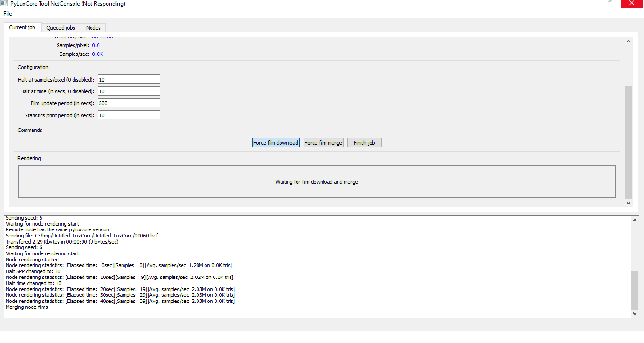The width and height of the screenshot is (644, 343).
Task: Click the Statistics print period field
Action: [128, 114]
